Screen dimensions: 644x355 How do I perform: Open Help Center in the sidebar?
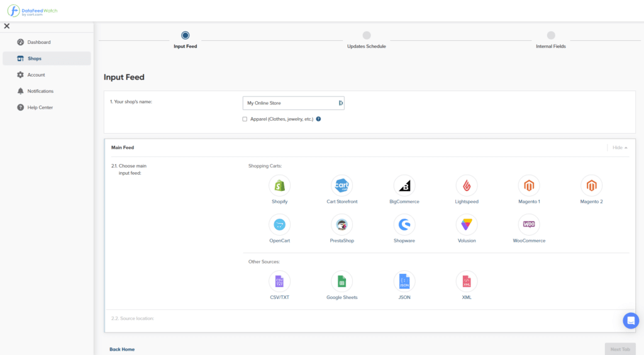coord(47,107)
